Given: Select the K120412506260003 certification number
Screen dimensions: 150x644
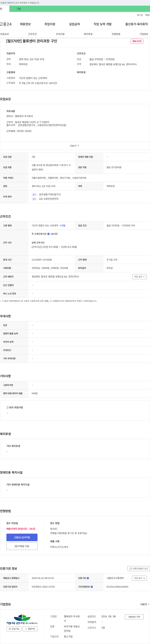Looking at the screenshot, I should point(117,587).
